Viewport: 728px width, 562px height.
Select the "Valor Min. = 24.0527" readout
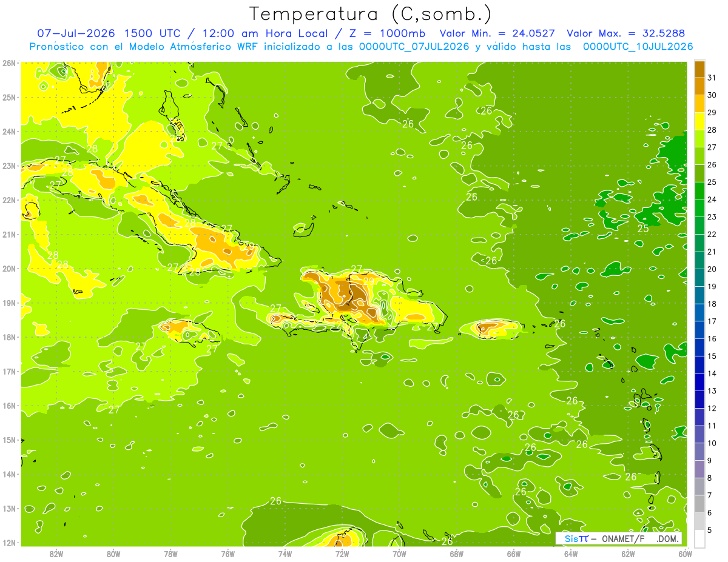pyautogui.click(x=497, y=33)
